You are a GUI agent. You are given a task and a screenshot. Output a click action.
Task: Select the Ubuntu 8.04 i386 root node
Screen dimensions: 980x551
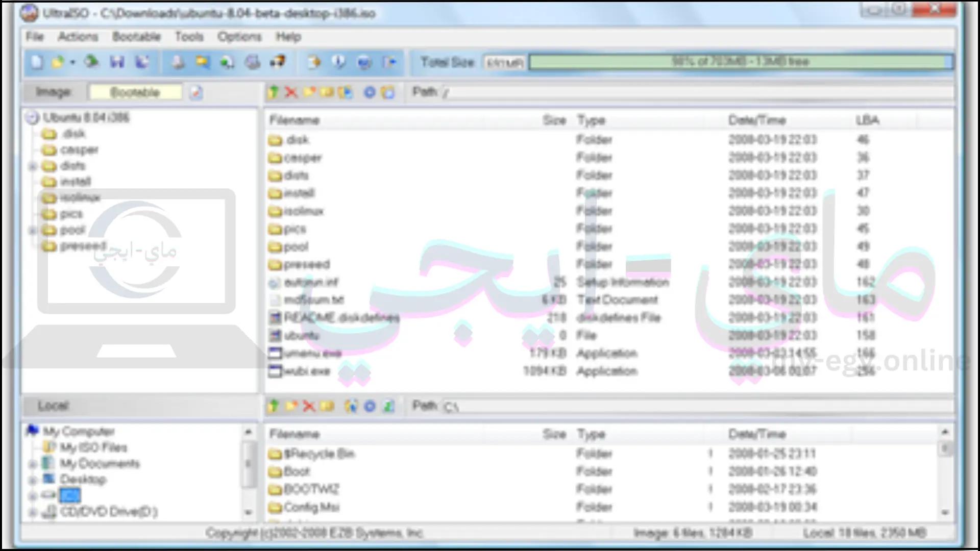coord(86,117)
